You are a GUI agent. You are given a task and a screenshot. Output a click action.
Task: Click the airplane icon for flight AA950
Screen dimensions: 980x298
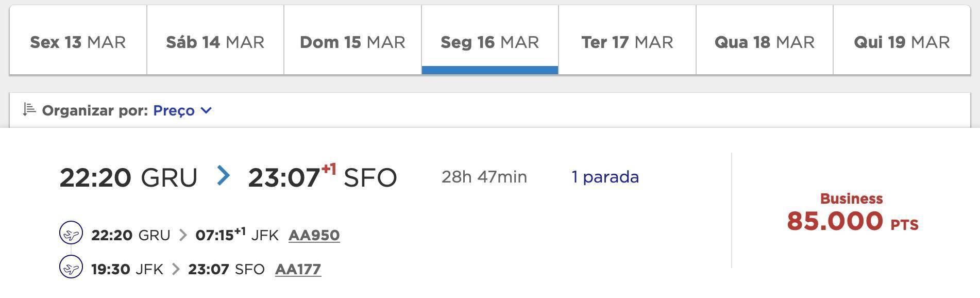coord(71,233)
